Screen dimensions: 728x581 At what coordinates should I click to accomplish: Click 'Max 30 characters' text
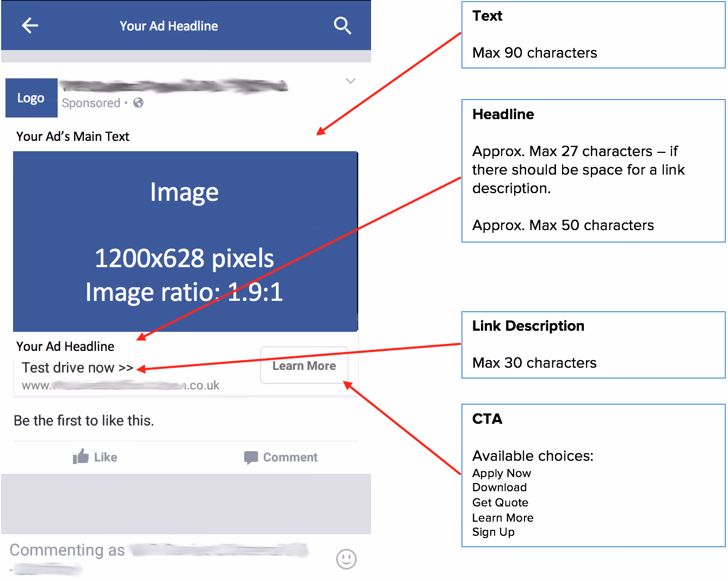click(x=534, y=363)
